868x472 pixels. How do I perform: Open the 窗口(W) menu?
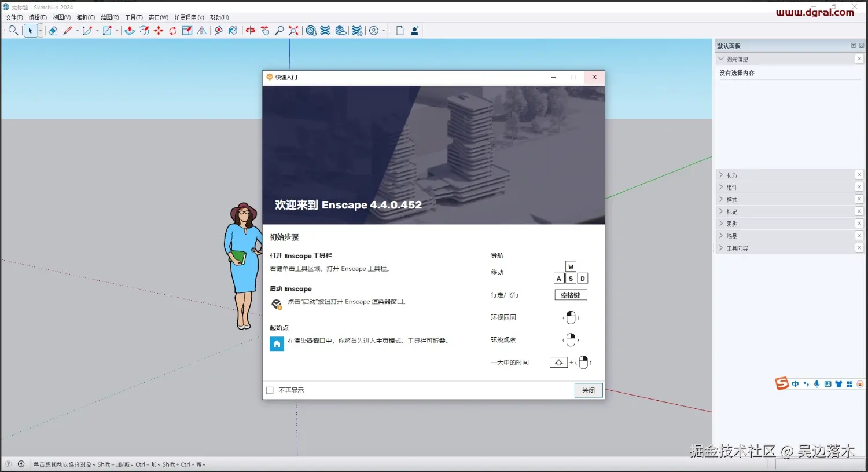tap(159, 17)
